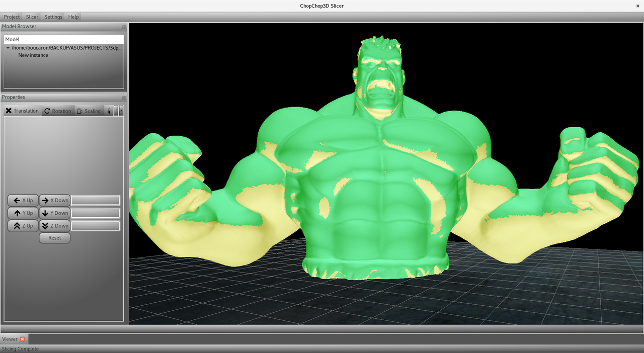Click the Y Down arrow button
This screenshot has width=644, height=353.
pos(55,213)
